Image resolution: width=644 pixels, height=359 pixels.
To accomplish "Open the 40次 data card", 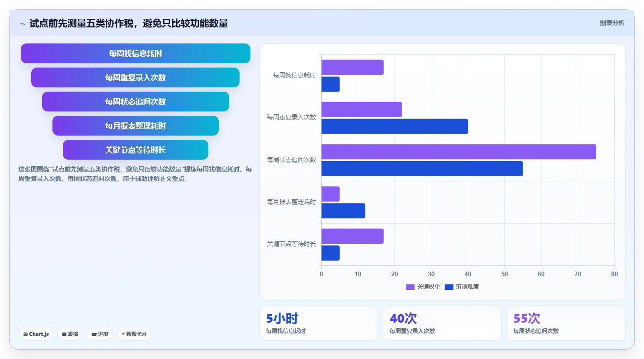I will (x=442, y=323).
